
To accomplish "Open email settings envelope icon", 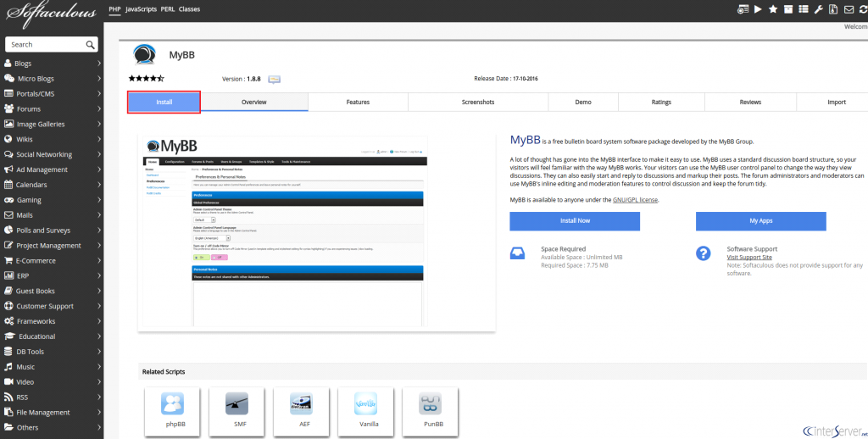I will point(849,9).
